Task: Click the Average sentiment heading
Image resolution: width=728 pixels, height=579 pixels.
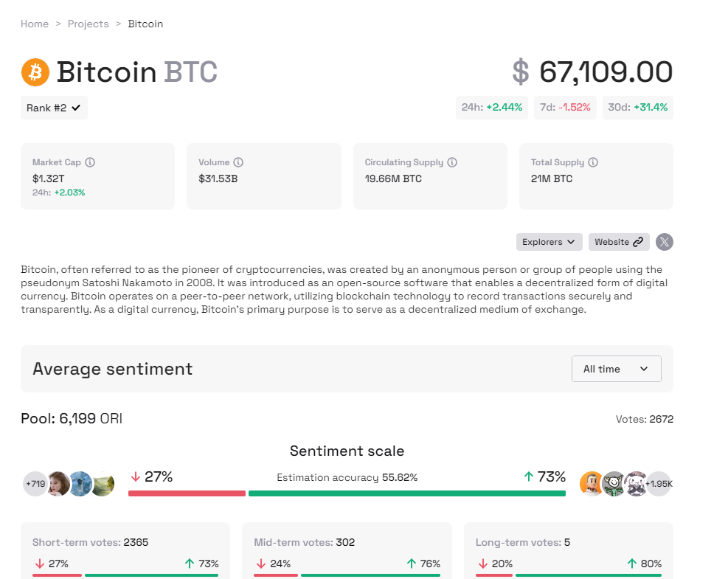Action: coord(112,369)
